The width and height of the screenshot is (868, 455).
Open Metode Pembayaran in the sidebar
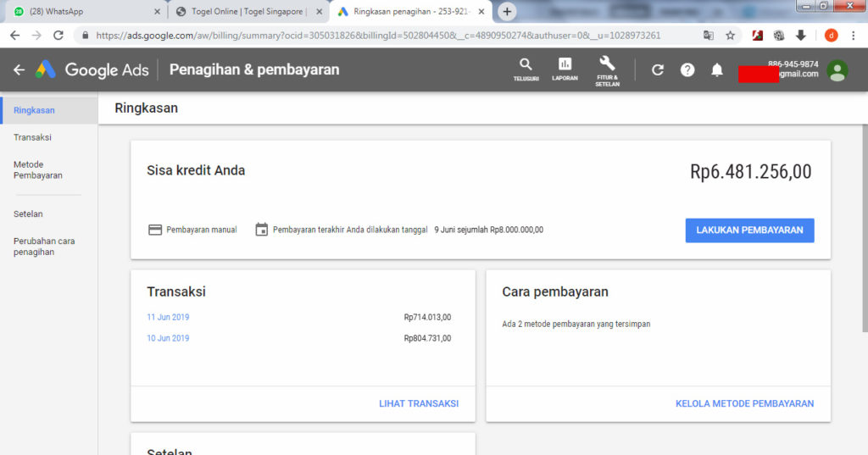pyautogui.click(x=38, y=170)
